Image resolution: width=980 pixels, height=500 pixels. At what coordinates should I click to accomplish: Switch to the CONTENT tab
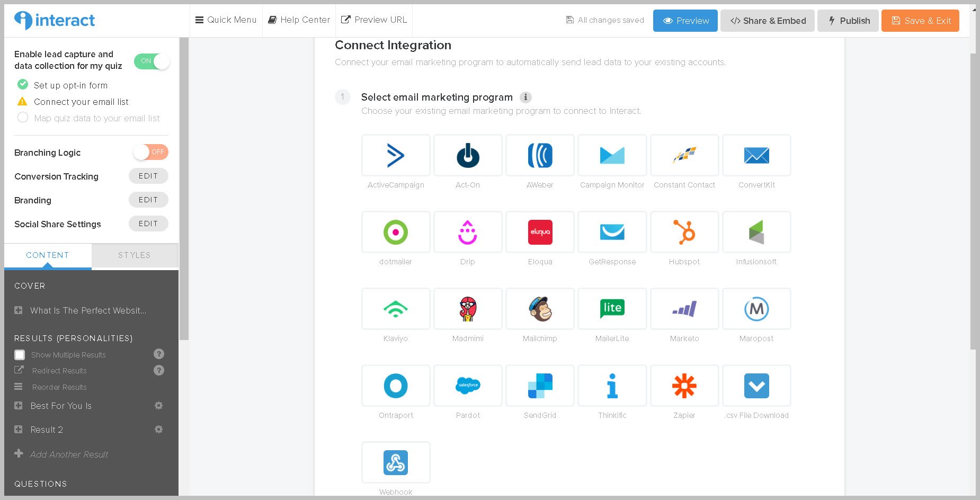point(48,255)
